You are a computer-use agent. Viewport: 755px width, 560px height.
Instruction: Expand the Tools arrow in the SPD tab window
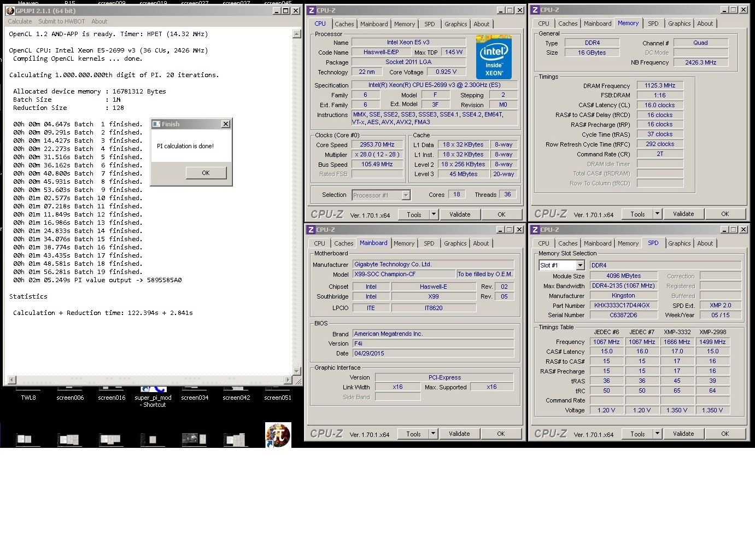pos(658,434)
